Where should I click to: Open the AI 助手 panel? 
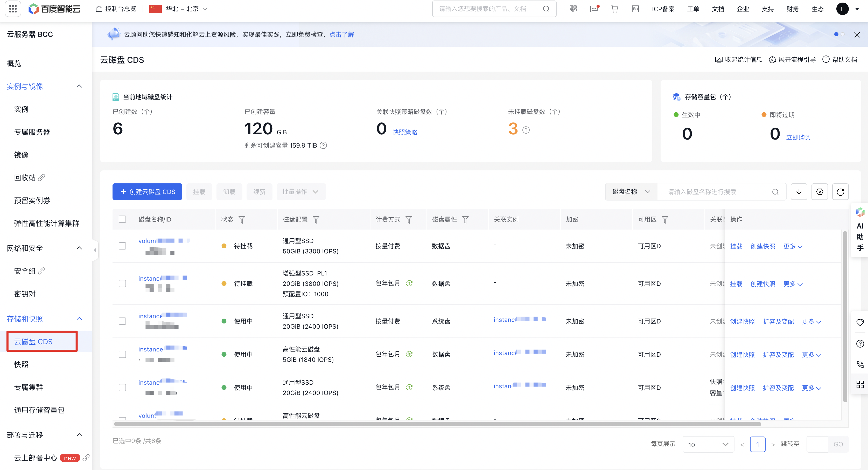(860, 230)
